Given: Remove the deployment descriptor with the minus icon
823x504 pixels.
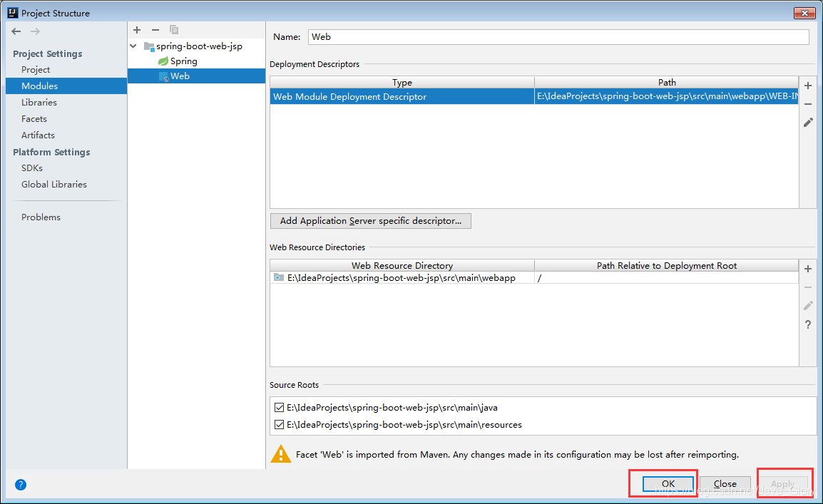Looking at the screenshot, I should [808, 104].
